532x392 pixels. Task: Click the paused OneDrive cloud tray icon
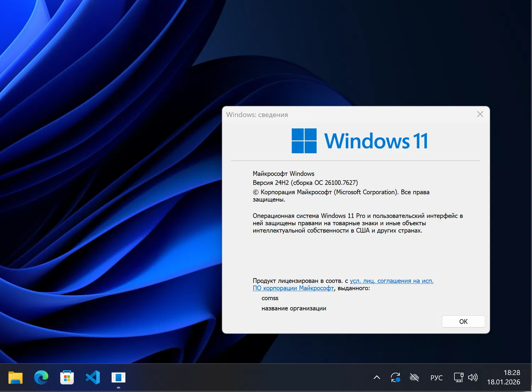(x=414, y=377)
